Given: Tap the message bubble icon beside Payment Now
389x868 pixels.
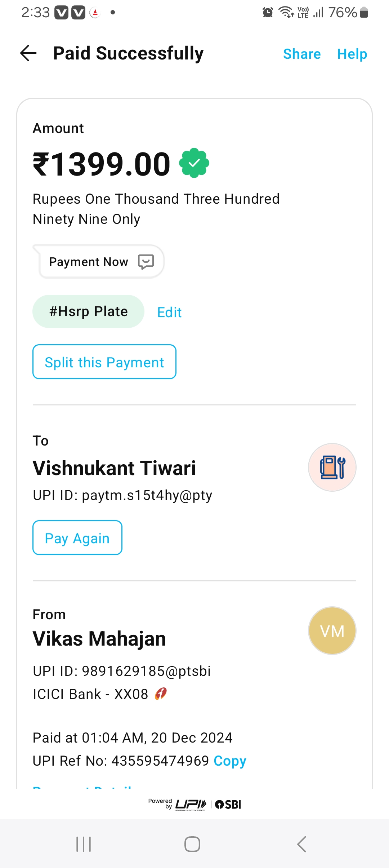Looking at the screenshot, I should click(x=146, y=262).
